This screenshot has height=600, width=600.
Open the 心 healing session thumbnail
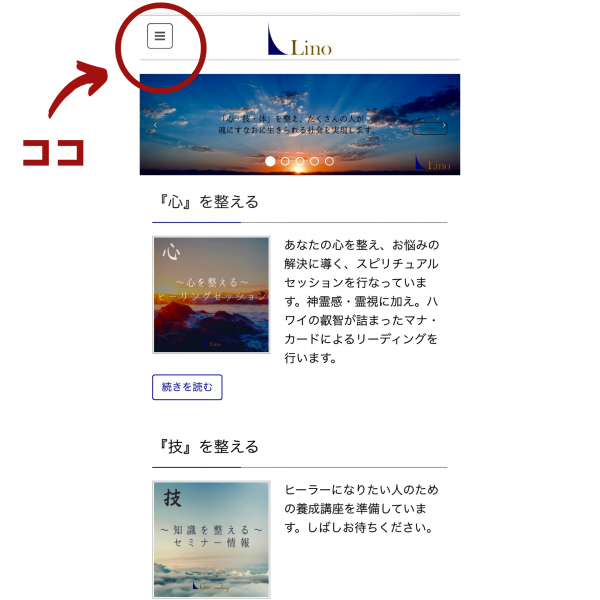[x=211, y=295]
